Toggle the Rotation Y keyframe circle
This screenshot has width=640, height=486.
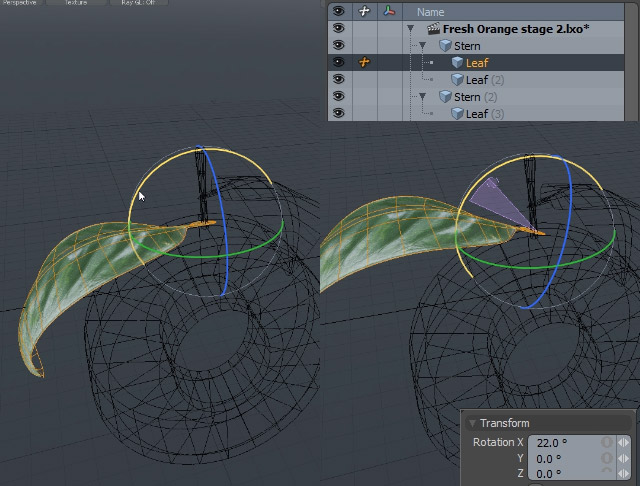pyautogui.click(x=607, y=459)
